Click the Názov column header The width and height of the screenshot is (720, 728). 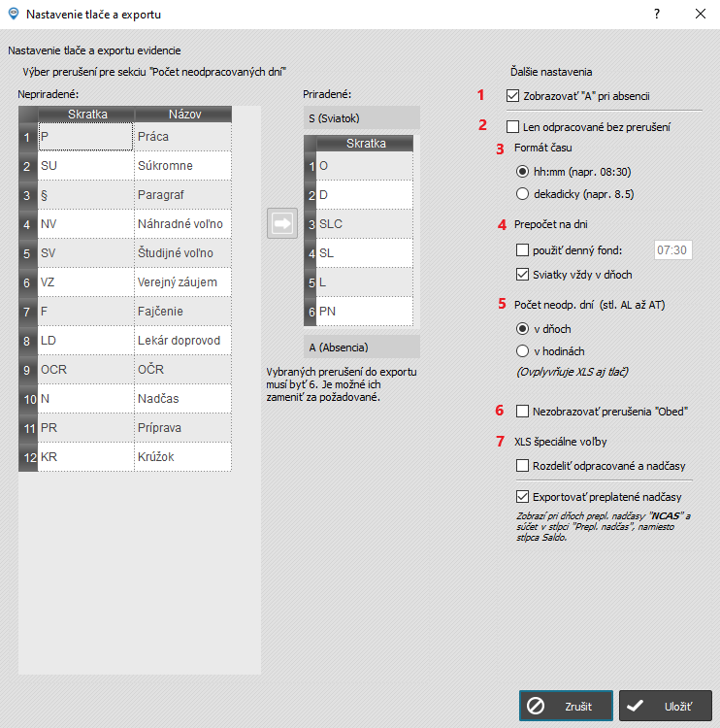click(x=183, y=115)
